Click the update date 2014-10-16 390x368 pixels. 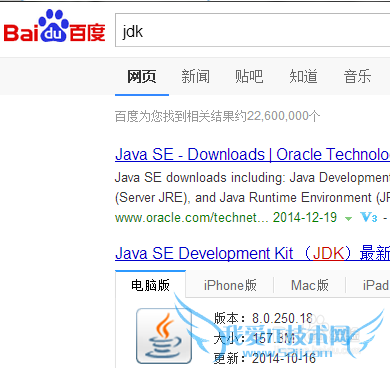[284, 359]
